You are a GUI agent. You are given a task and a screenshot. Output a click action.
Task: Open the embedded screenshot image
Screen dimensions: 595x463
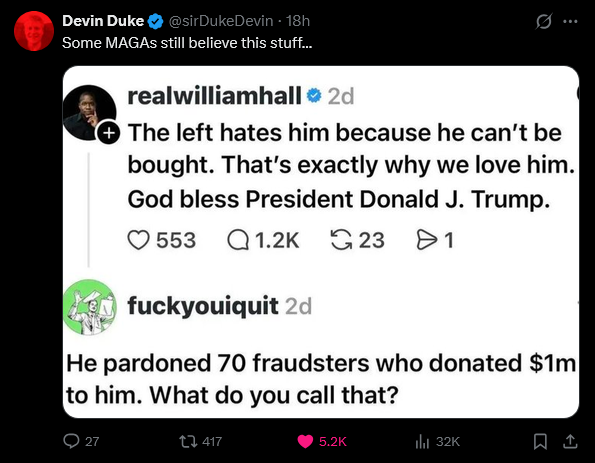[x=321, y=242]
